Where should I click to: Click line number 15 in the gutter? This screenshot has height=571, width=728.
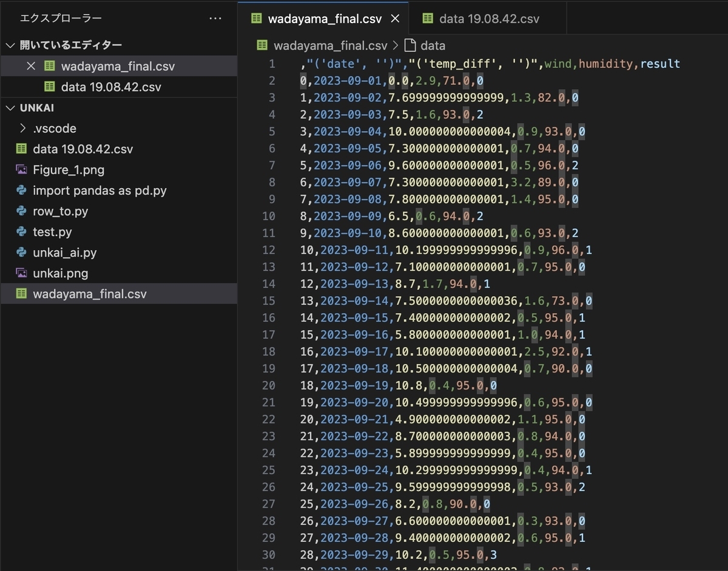269,300
